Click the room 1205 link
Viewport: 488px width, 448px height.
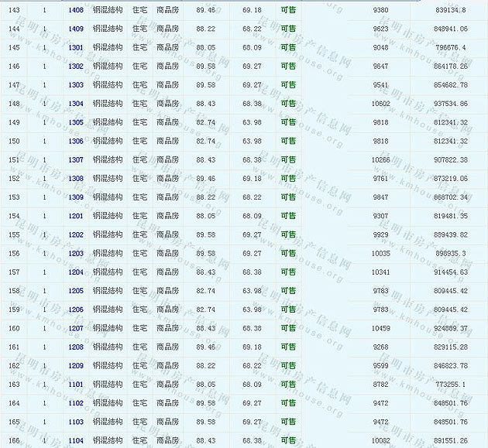75,291
